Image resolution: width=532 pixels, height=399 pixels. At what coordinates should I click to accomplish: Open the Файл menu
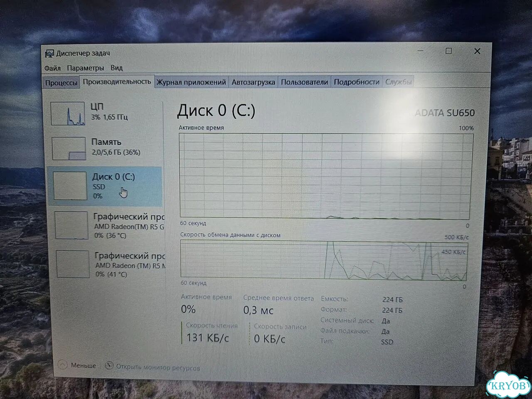(x=52, y=68)
